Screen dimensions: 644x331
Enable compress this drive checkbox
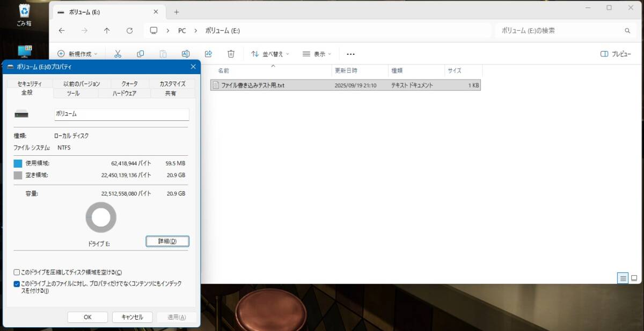(x=17, y=272)
